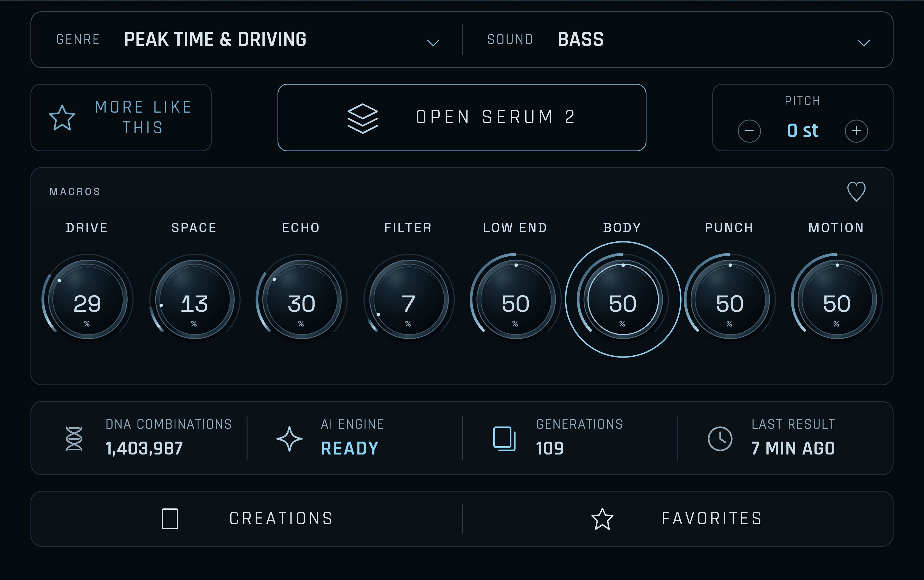Click the MACROS section label
Viewport: 924px width, 580px height.
pos(75,191)
